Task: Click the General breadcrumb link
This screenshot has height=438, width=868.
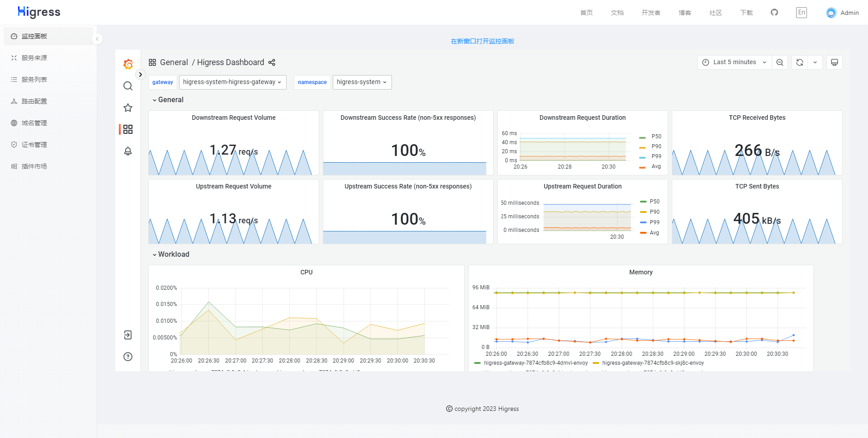Action: pyautogui.click(x=174, y=62)
